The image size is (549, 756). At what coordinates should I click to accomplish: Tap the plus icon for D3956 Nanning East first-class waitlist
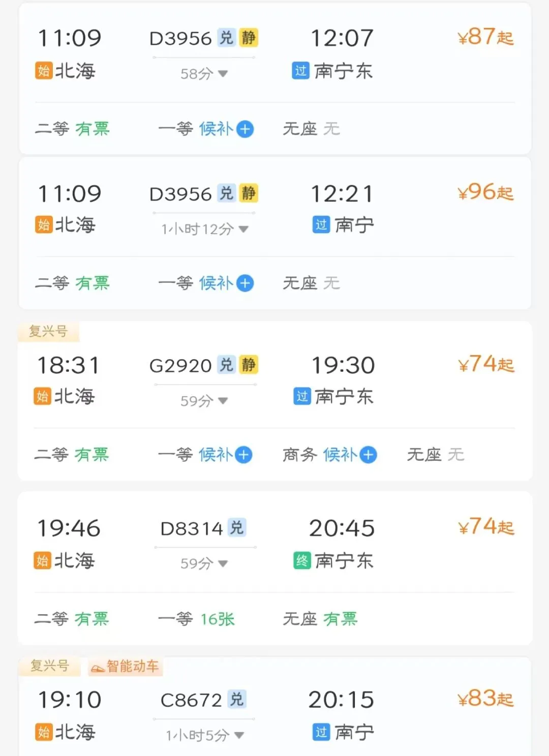[x=245, y=129]
